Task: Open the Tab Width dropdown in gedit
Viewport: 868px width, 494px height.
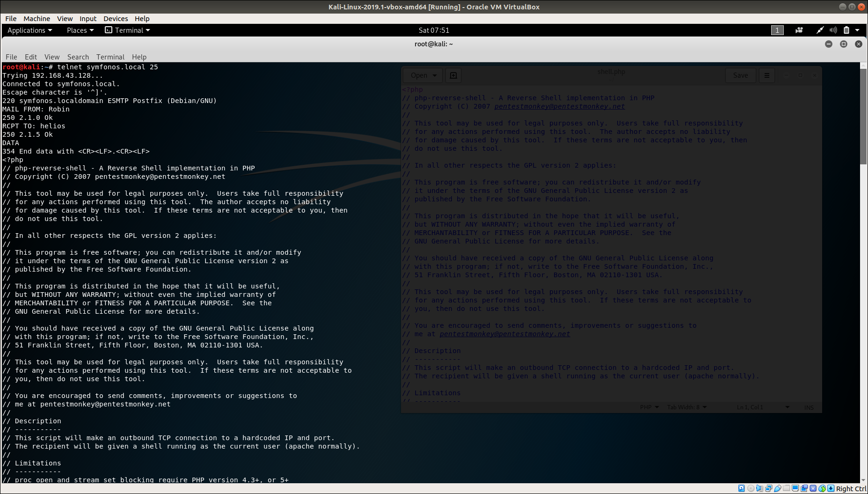Action: tap(687, 407)
